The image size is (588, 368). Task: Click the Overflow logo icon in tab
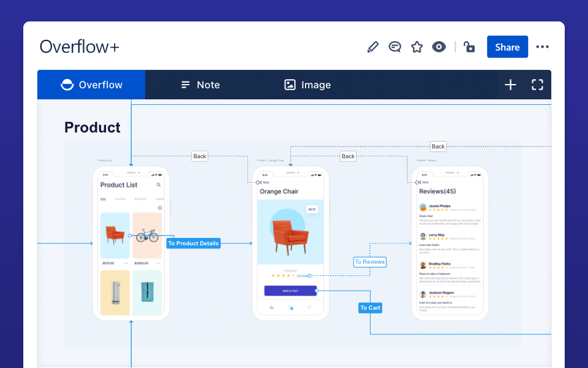click(67, 85)
